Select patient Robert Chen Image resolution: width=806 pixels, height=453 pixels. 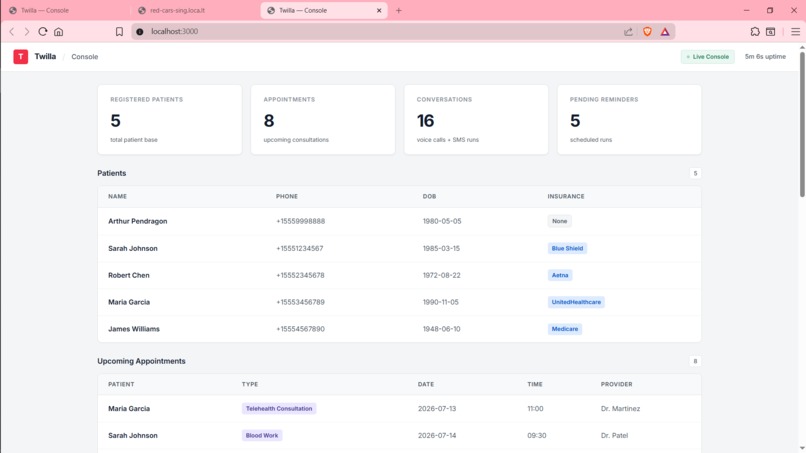click(x=129, y=275)
